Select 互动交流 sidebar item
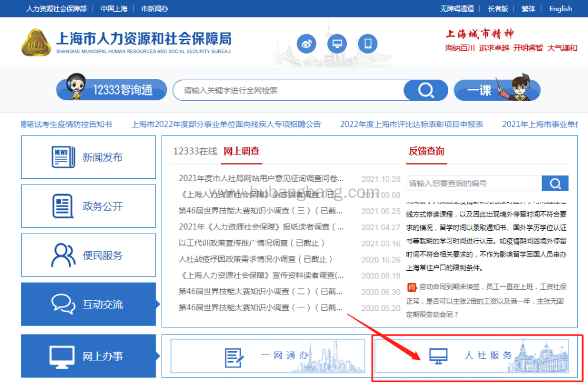588x387 pixels. [88, 304]
